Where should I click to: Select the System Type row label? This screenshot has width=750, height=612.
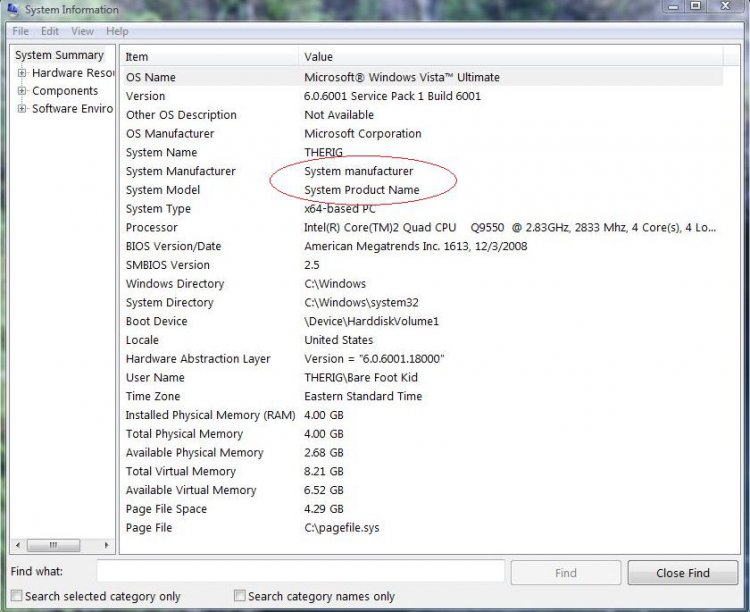[x=158, y=209]
